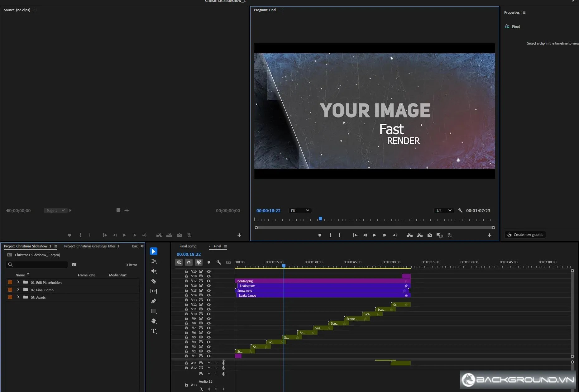Click Mark Out in Program monitor

[339, 235]
